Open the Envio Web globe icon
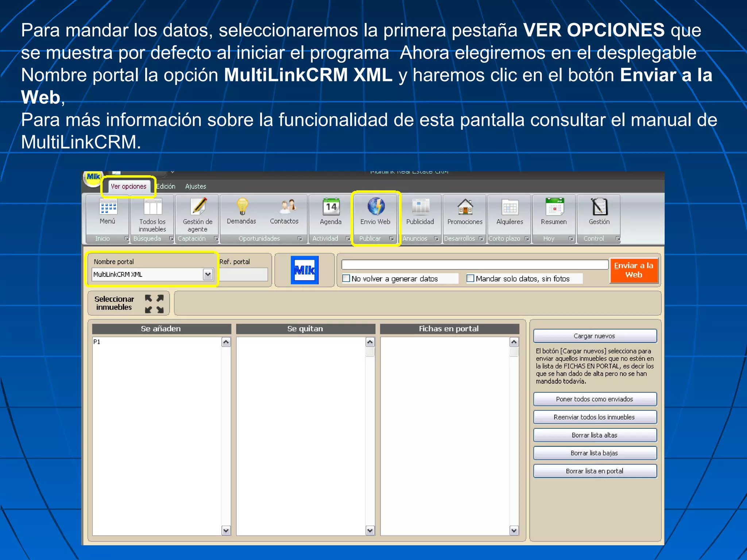Image resolution: width=747 pixels, height=560 pixels. coord(376,207)
